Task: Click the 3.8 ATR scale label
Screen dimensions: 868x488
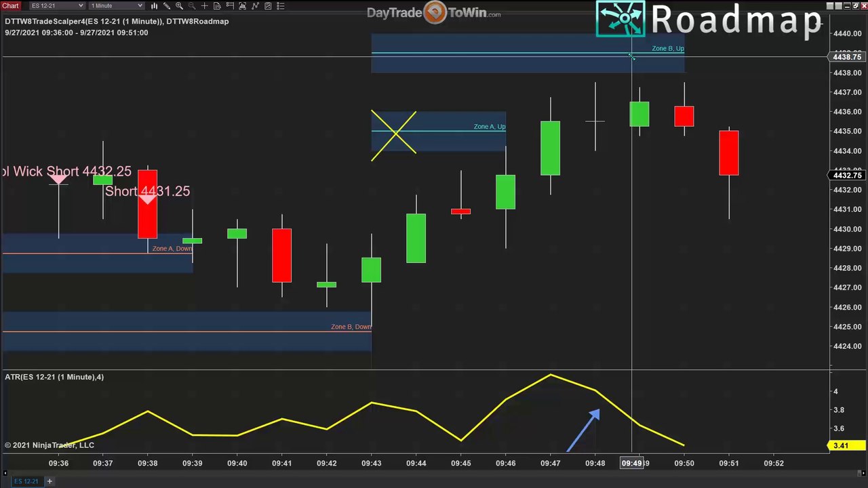Action: 840,410
